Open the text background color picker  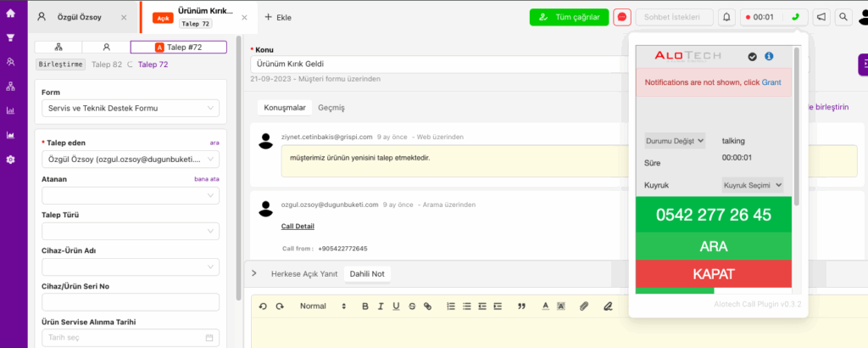(561, 306)
